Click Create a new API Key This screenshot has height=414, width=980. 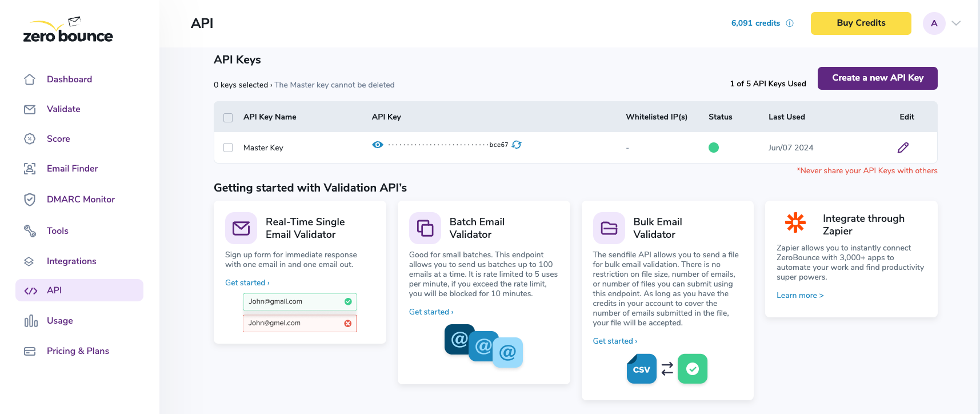coord(878,78)
